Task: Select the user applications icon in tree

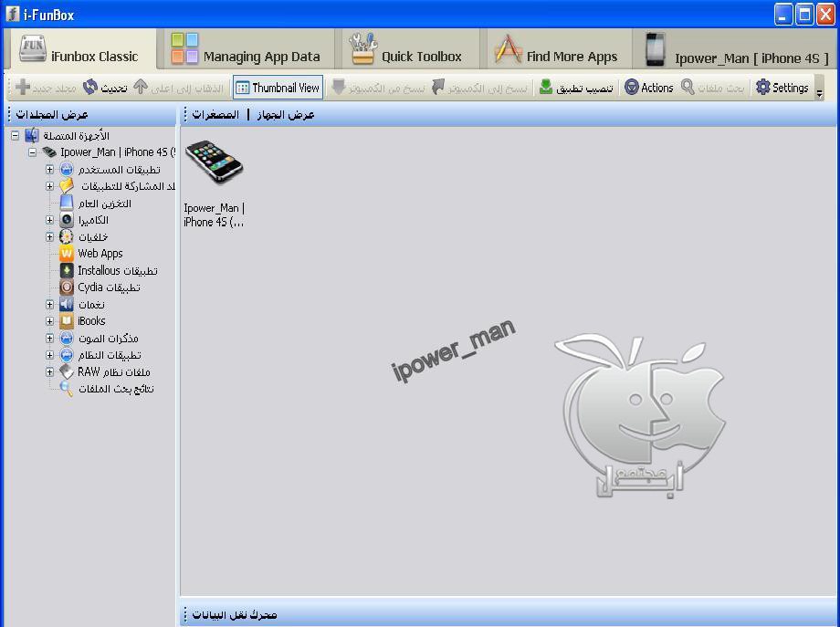Action: 67,170
